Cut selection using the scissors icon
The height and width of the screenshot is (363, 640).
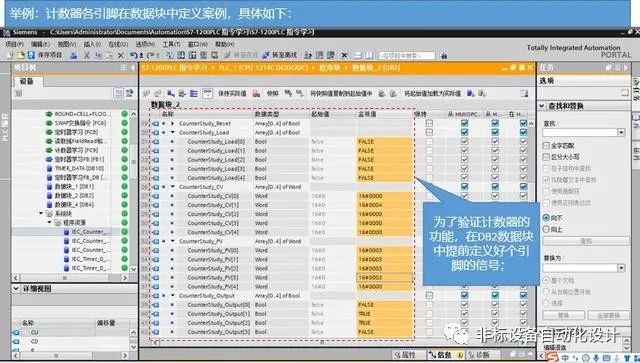pyautogui.click(x=87, y=55)
